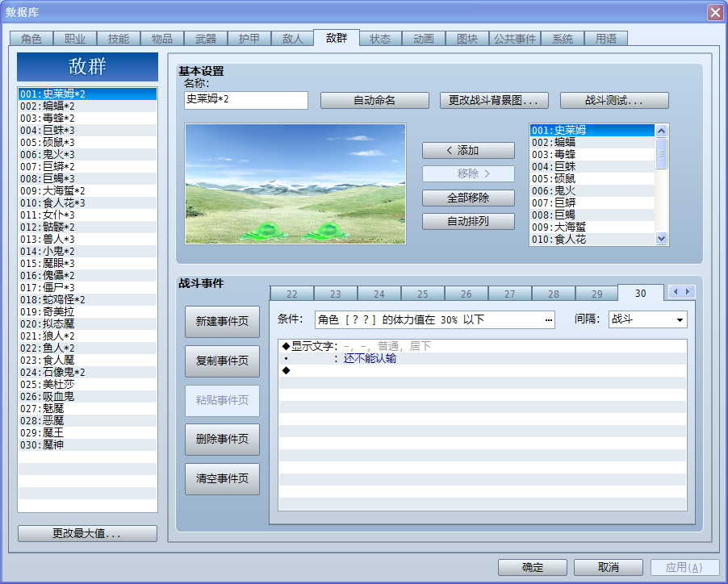The width and height of the screenshot is (728, 584).
Task: Switch to the 职业 tab
Action: (x=75, y=39)
